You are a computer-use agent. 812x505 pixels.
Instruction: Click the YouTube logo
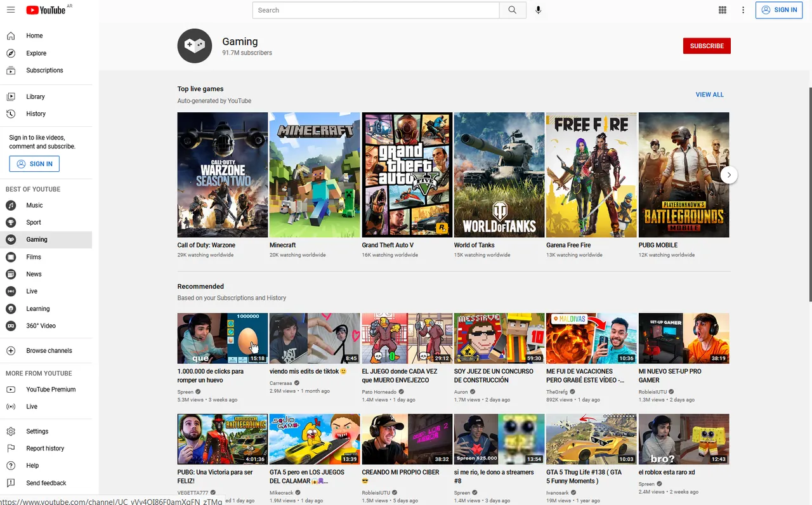tap(46, 10)
